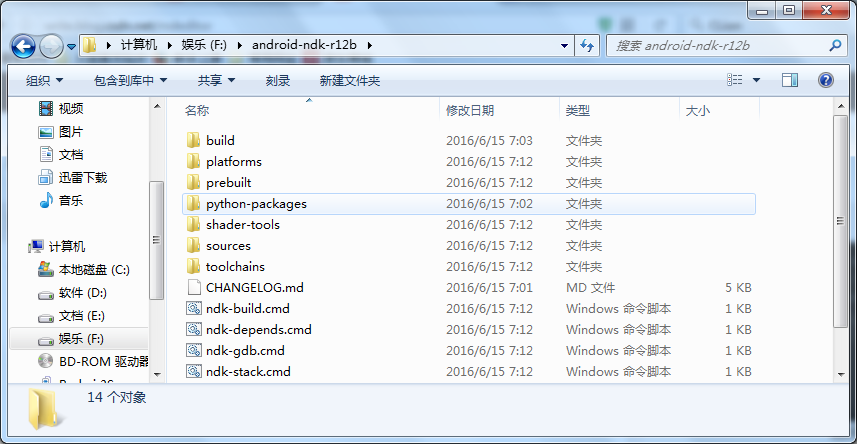Click the 5 KB size cell
857x444 pixels.
pos(738,288)
